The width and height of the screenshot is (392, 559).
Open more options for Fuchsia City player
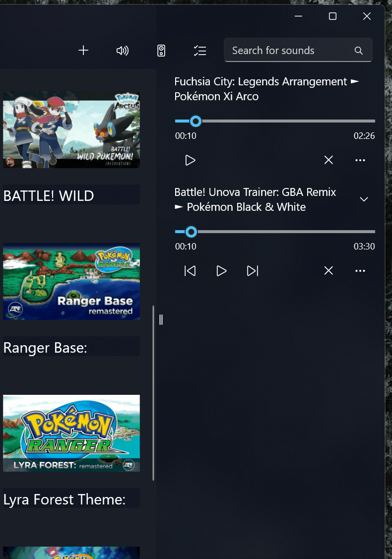[x=360, y=160]
